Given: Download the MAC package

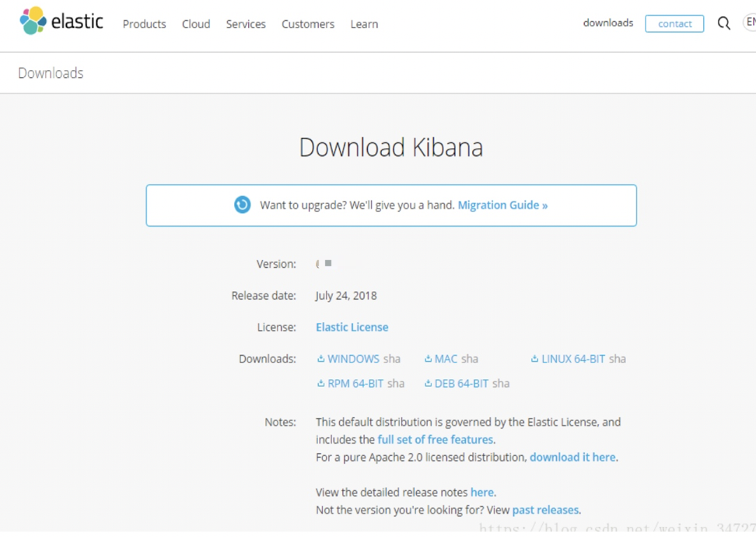Looking at the screenshot, I should point(446,359).
